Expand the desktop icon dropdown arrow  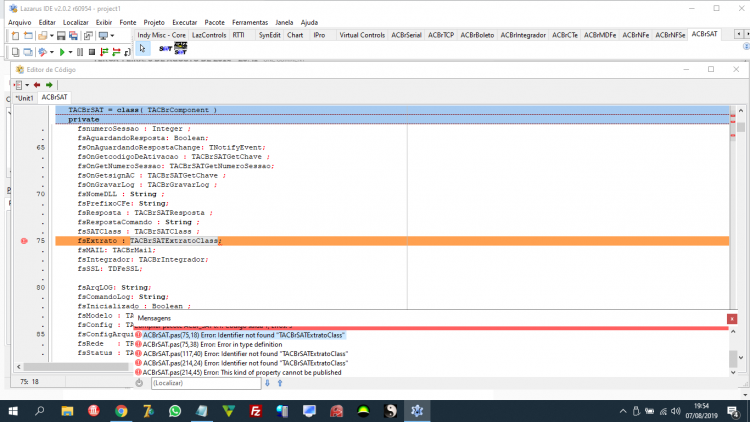[x=112, y=36]
